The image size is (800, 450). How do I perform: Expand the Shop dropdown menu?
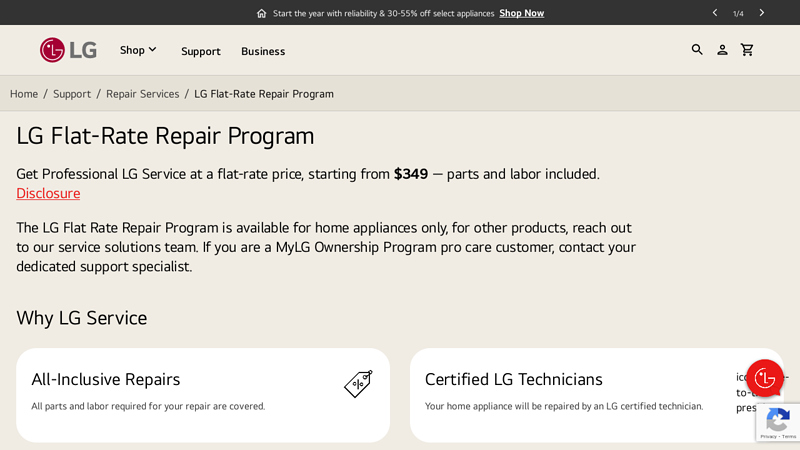(138, 50)
